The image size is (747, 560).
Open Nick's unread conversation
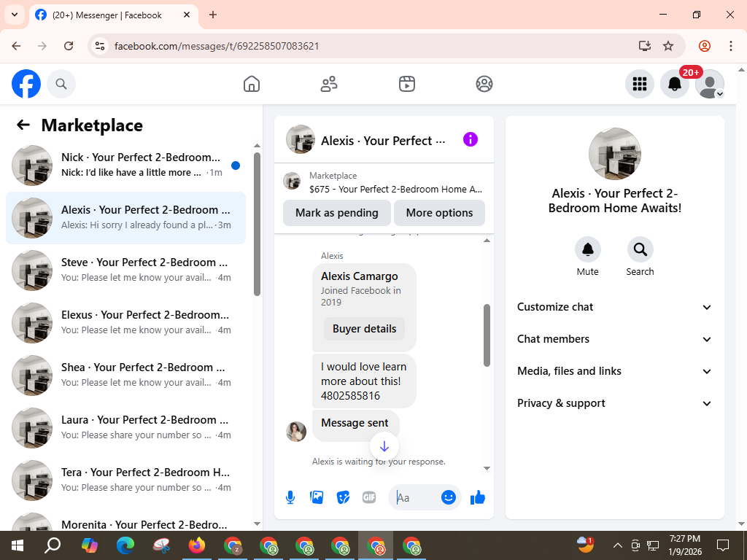tap(125, 166)
